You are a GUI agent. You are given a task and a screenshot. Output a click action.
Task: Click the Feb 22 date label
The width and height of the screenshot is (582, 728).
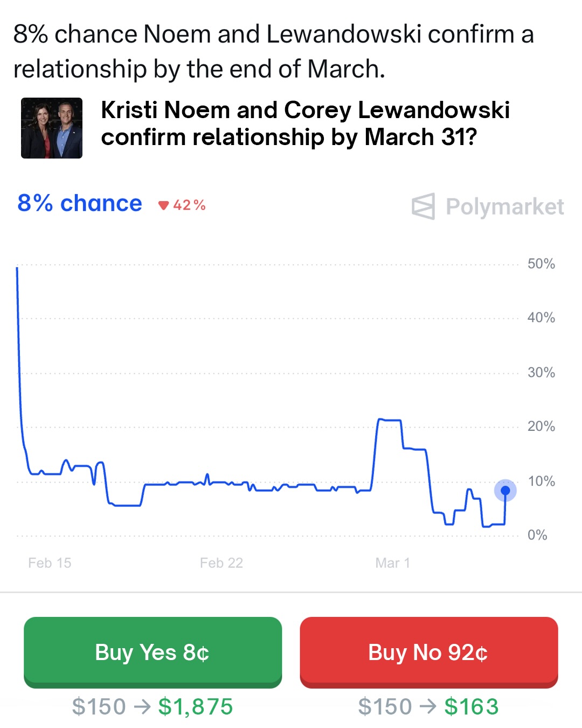click(x=221, y=563)
